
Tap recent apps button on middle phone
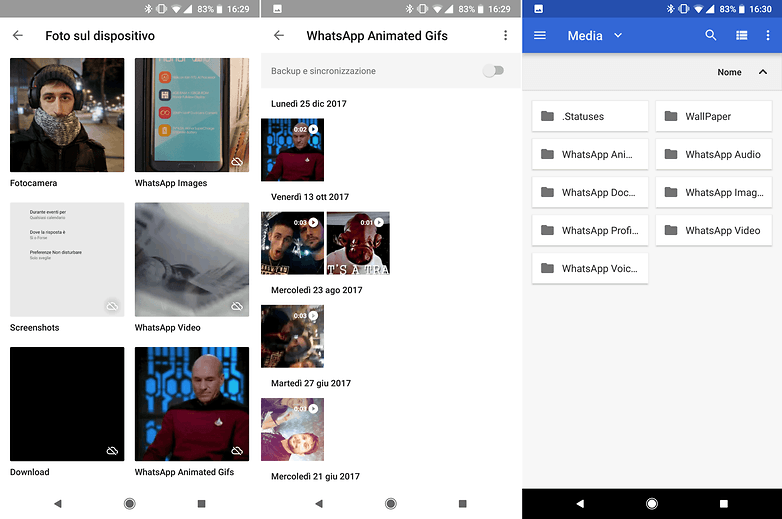(x=463, y=504)
